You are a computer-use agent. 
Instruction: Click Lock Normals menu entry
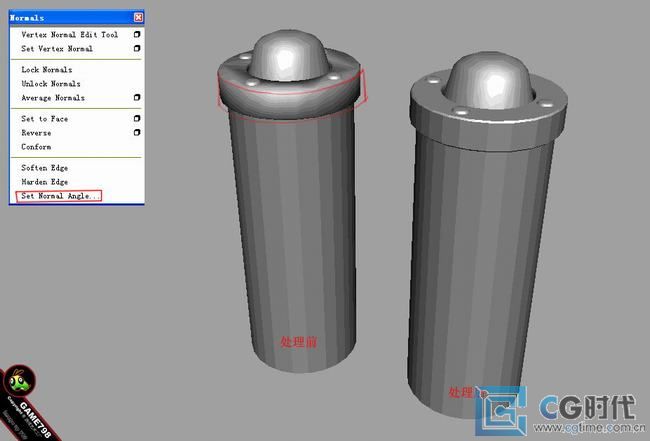[47, 69]
